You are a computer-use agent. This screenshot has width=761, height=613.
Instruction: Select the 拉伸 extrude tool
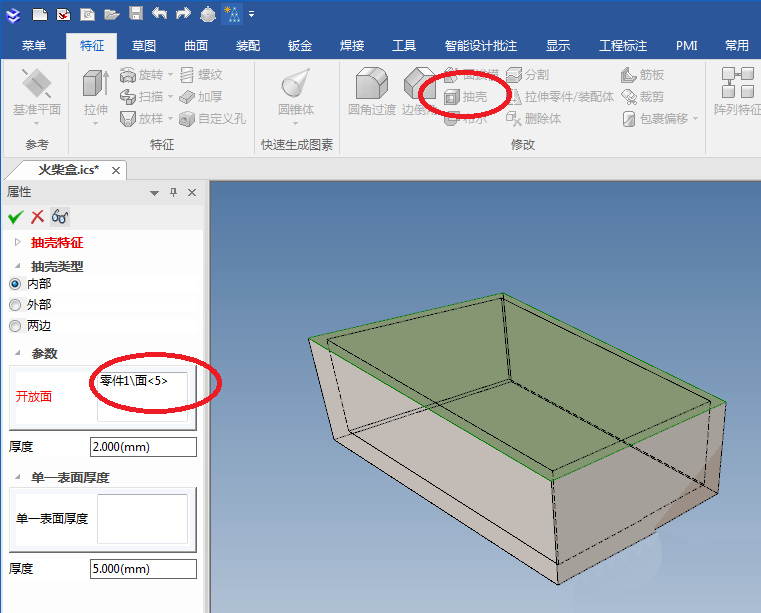point(96,96)
